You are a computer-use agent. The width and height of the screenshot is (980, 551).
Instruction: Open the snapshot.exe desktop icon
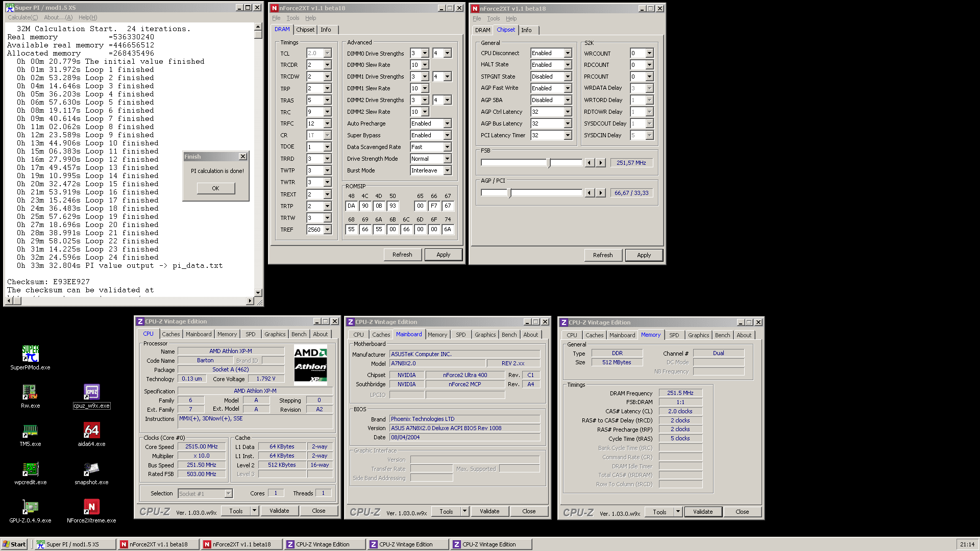pyautogui.click(x=91, y=472)
